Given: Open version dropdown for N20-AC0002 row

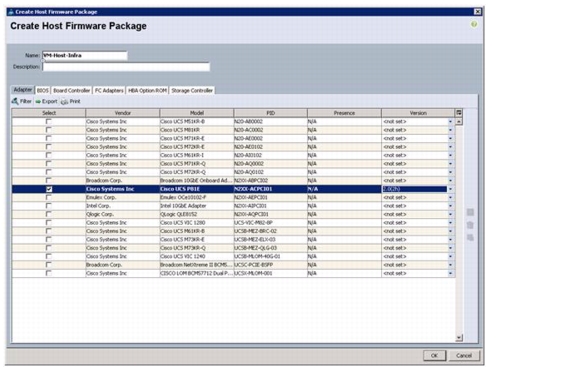Looking at the screenshot, I should tap(450, 130).
